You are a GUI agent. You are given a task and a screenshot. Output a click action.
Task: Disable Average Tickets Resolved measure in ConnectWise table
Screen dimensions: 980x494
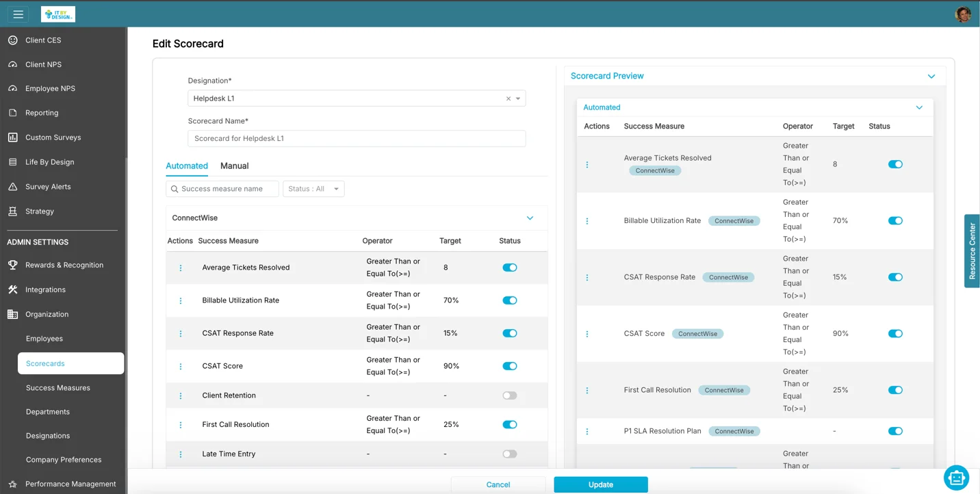[510, 268]
